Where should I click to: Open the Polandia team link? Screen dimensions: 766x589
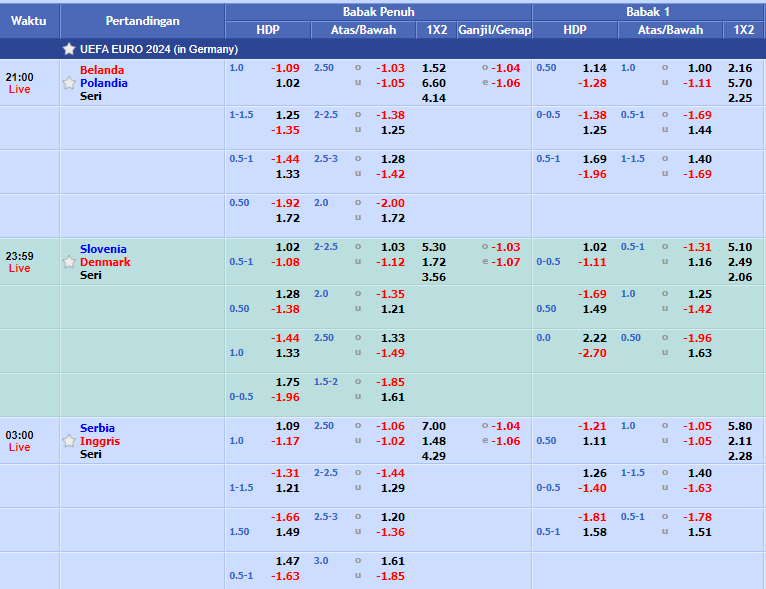click(104, 83)
